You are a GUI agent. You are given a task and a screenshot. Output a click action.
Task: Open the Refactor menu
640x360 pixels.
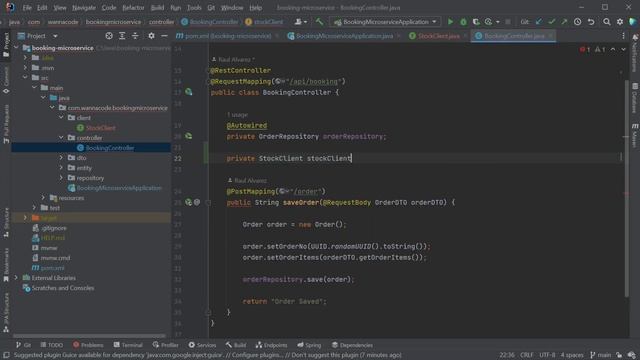(x=133, y=8)
